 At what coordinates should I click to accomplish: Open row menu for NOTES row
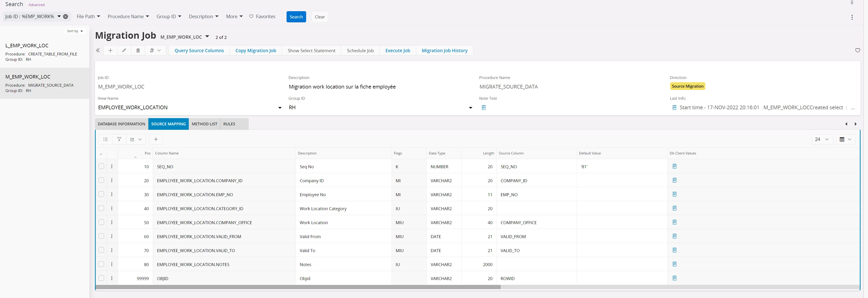(x=112, y=264)
